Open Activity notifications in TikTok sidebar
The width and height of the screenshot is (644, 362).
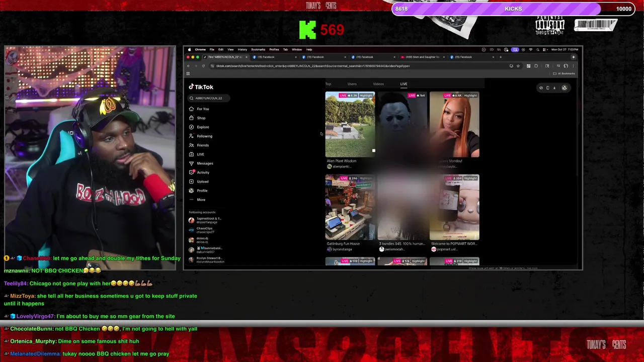pyautogui.click(x=199, y=172)
